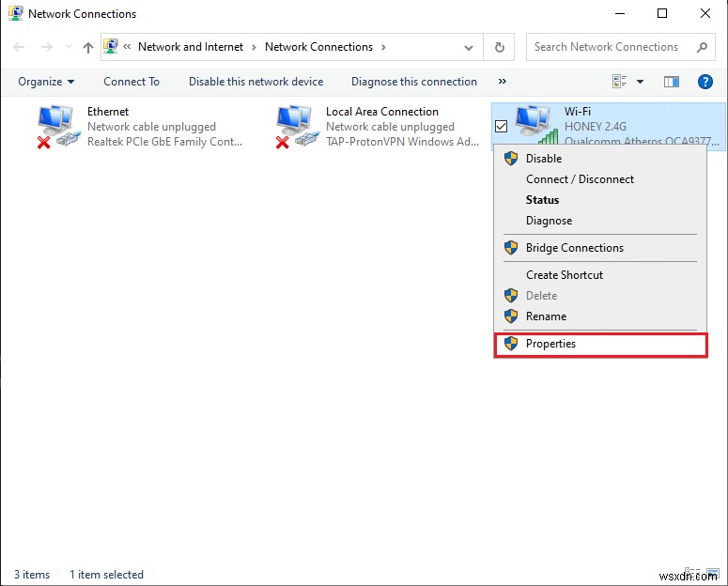Select the Local Area Connection adapter icon
Screen dimensions: 728x586
click(x=297, y=126)
